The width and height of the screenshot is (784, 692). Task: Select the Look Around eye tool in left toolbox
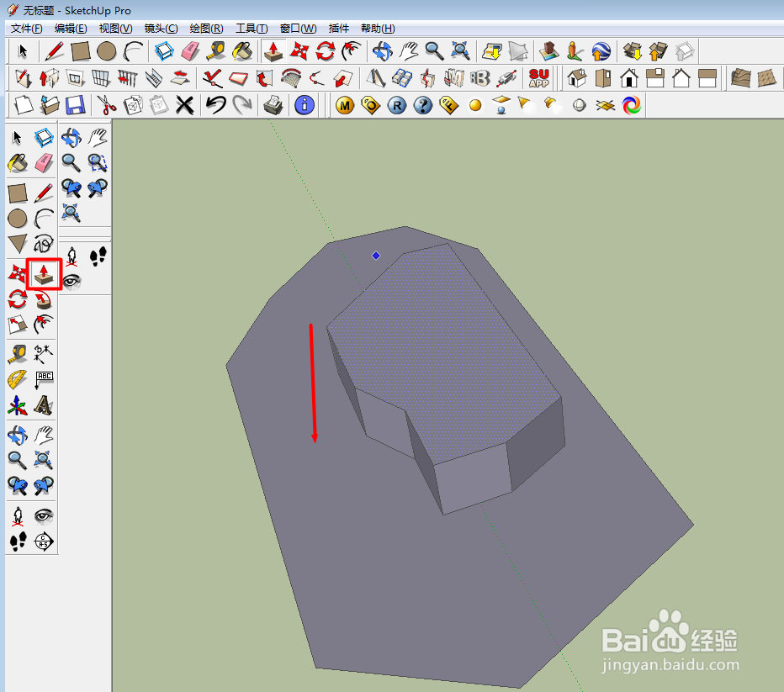44,516
